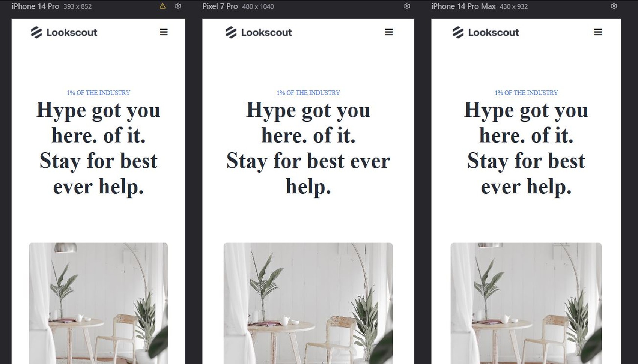Open hamburger menu in Pixel 7 Pro preview
The image size is (638, 364).
[389, 32]
